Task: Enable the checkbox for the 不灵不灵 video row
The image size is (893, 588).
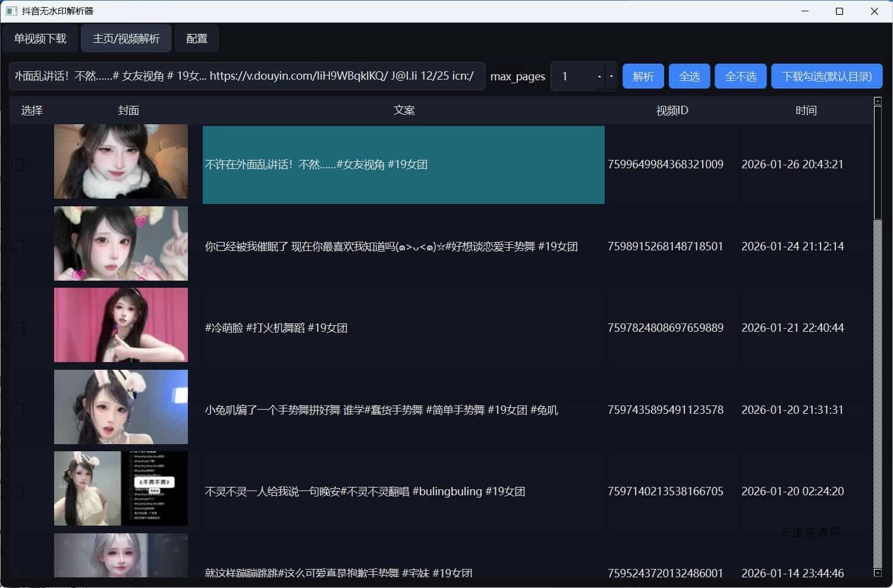Action: 18,490
